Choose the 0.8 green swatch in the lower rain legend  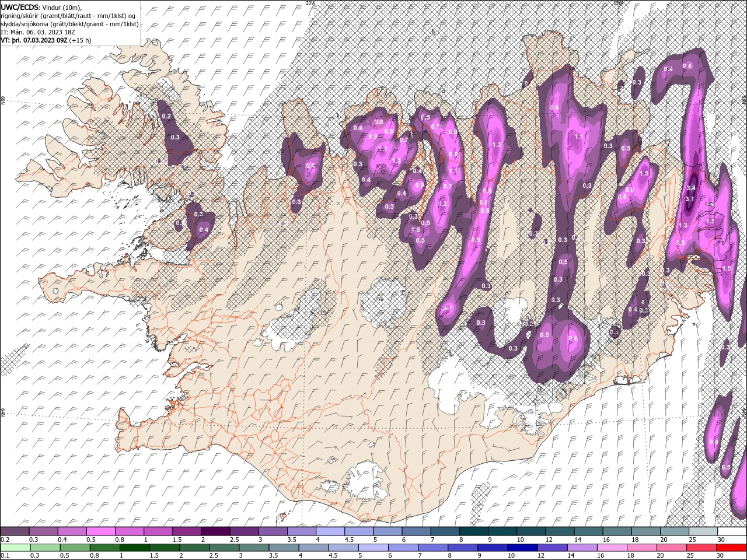(x=104, y=548)
